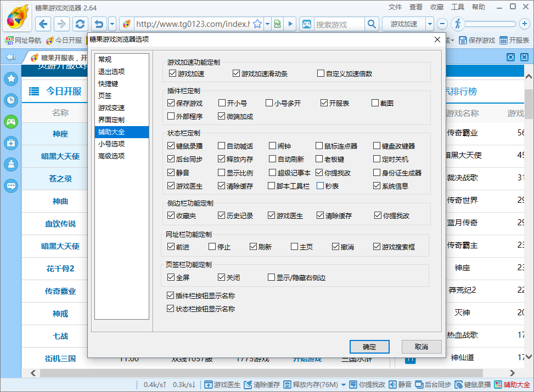
Task: Increase game speed with plus icon
Action: [x=525, y=24]
